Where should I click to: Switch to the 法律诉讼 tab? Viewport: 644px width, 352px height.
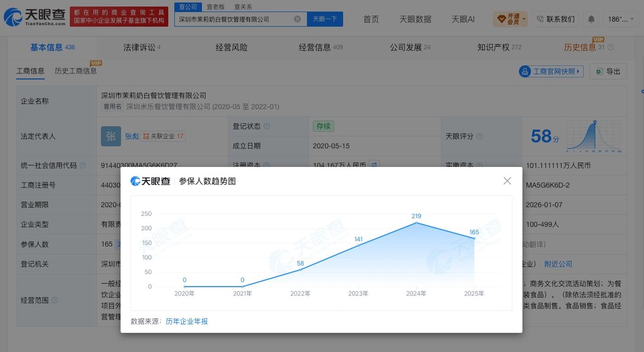pos(142,47)
